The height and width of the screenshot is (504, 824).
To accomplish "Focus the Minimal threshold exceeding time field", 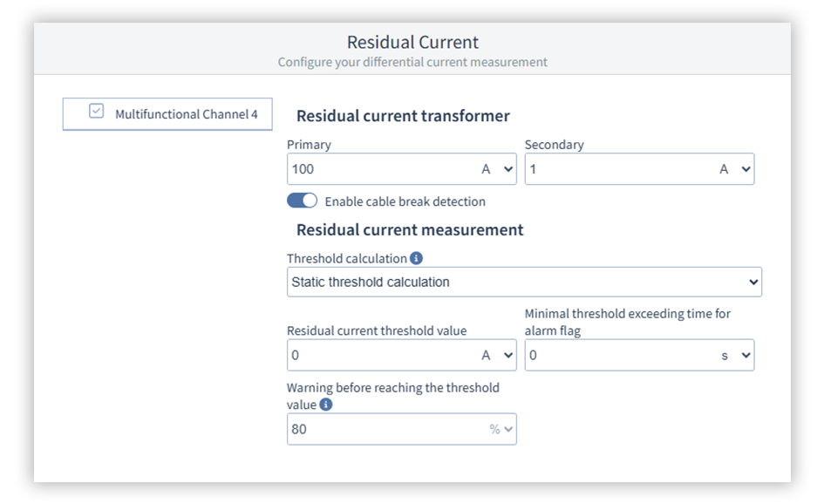I will click(617, 355).
